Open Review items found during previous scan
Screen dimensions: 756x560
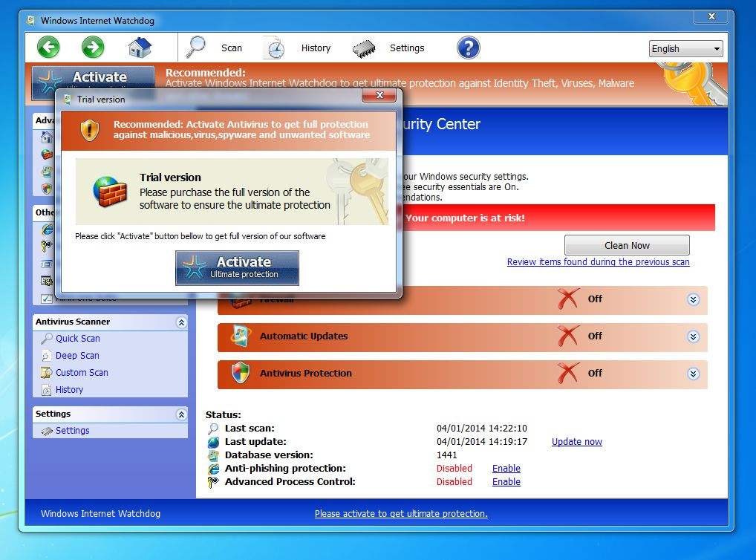(598, 262)
